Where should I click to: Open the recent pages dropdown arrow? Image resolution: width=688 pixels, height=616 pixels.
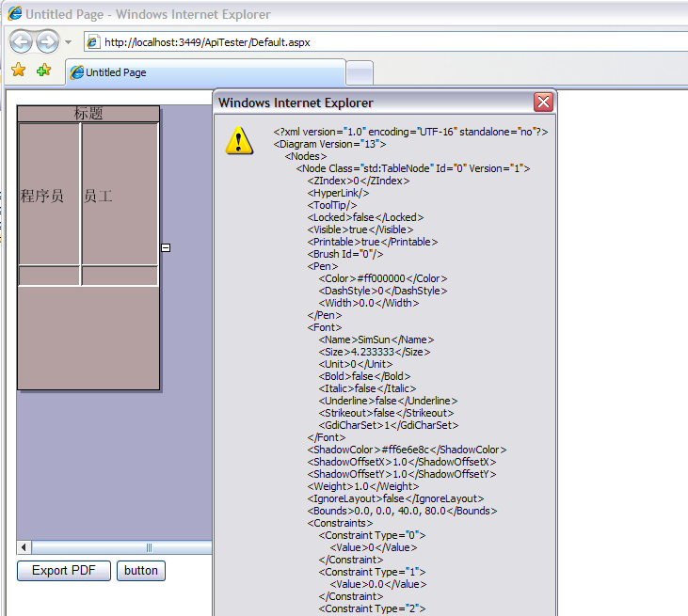coord(68,42)
